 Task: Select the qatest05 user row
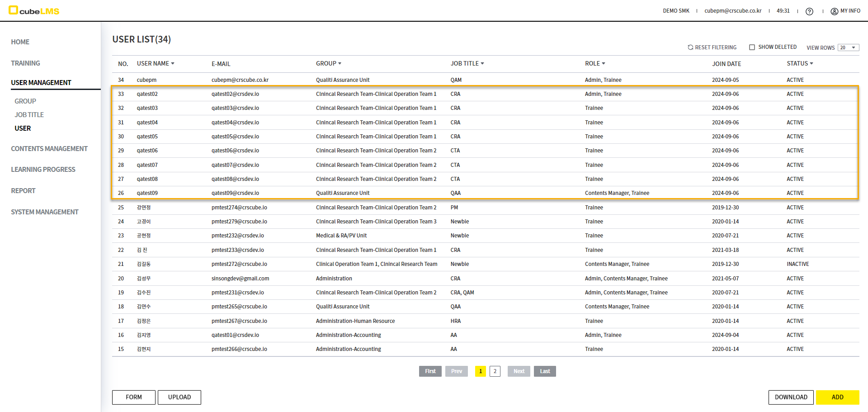[147, 137]
